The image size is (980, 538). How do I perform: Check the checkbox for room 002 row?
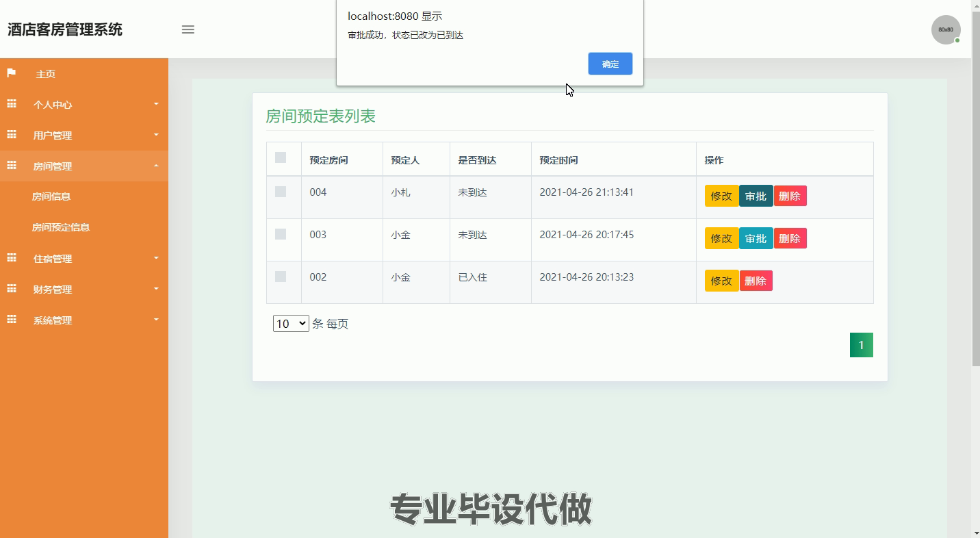(281, 277)
